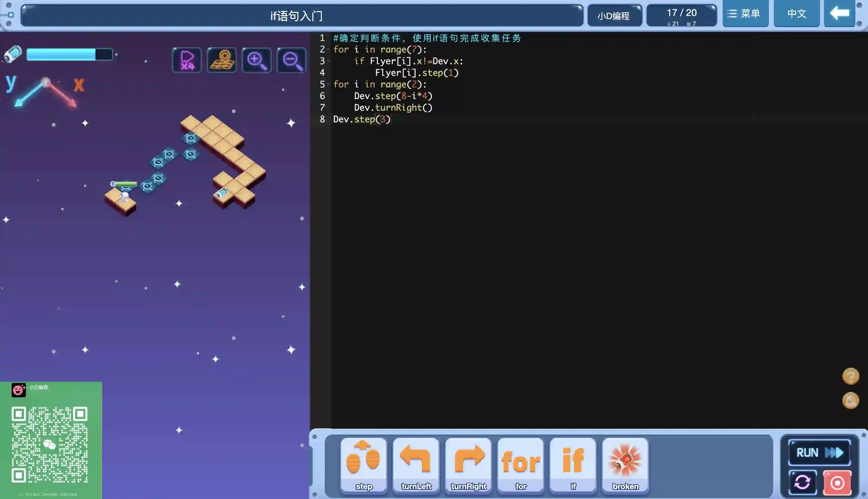Insert the broken command block
The width and height of the screenshot is (868, 499).
[625, 464]
